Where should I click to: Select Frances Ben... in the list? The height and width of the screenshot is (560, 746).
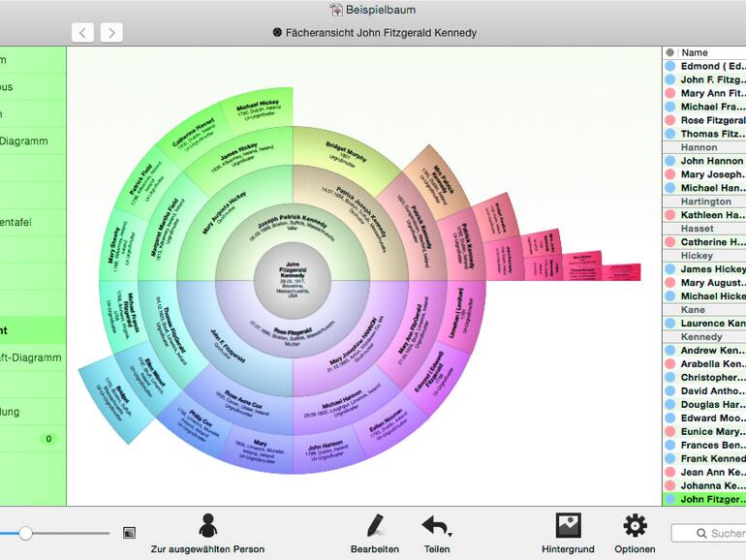click(x=704, y=446)
